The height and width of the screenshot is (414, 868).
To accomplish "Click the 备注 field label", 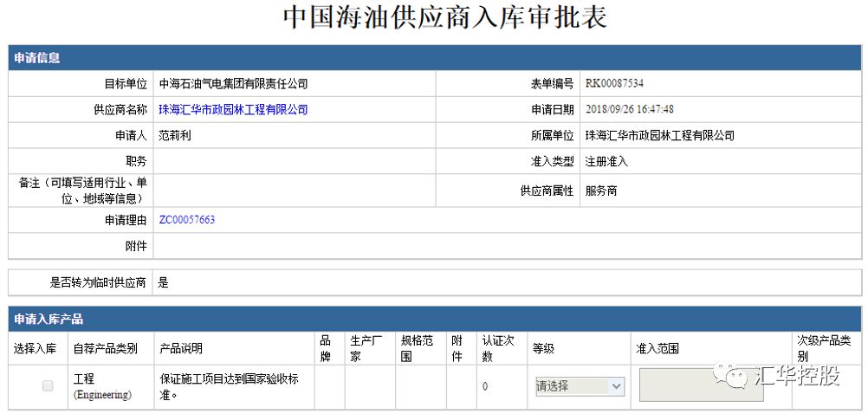I will click(82, 191).
